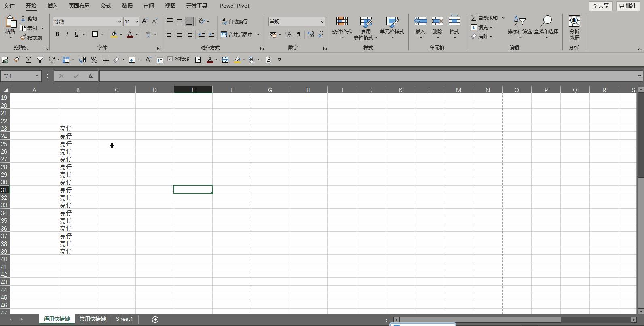The width and height of the screenshot is (644, 326).
Task: Activate the Format Painter (格式刷) brush
Action: pyautogui.click(x=31, y=38)
